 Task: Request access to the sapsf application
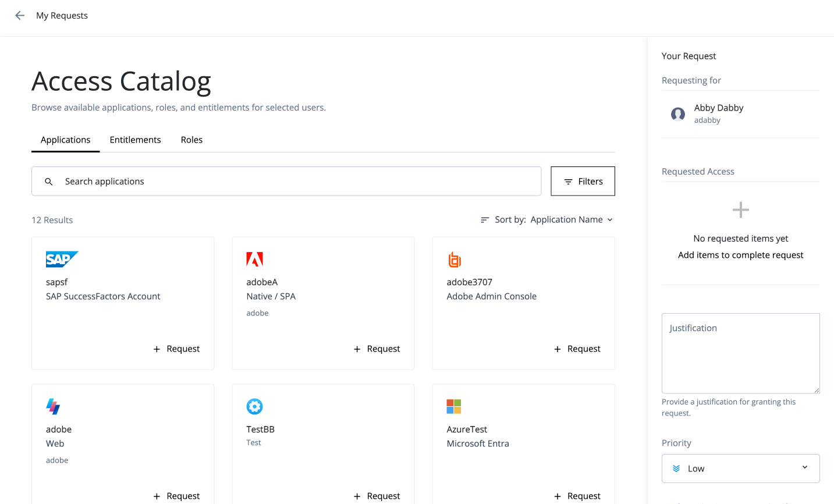(176, 349)
